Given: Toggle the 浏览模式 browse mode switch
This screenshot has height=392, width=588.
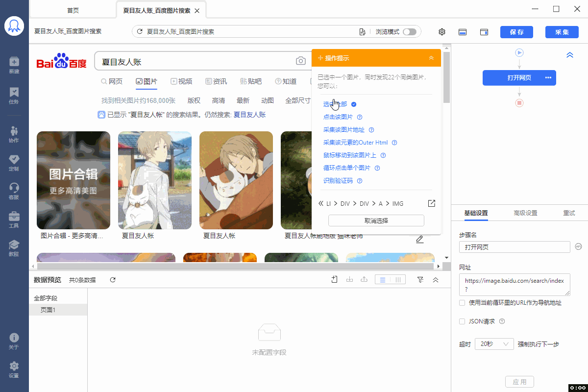Looking at the screenshot, I should click(x=409, y=32).
